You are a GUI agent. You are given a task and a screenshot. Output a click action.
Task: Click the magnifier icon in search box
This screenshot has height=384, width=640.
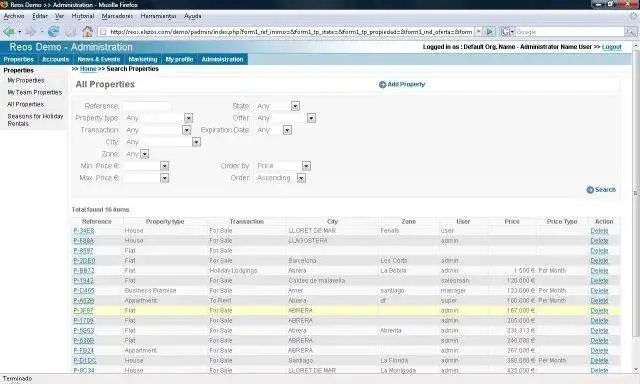coord(631,31)
